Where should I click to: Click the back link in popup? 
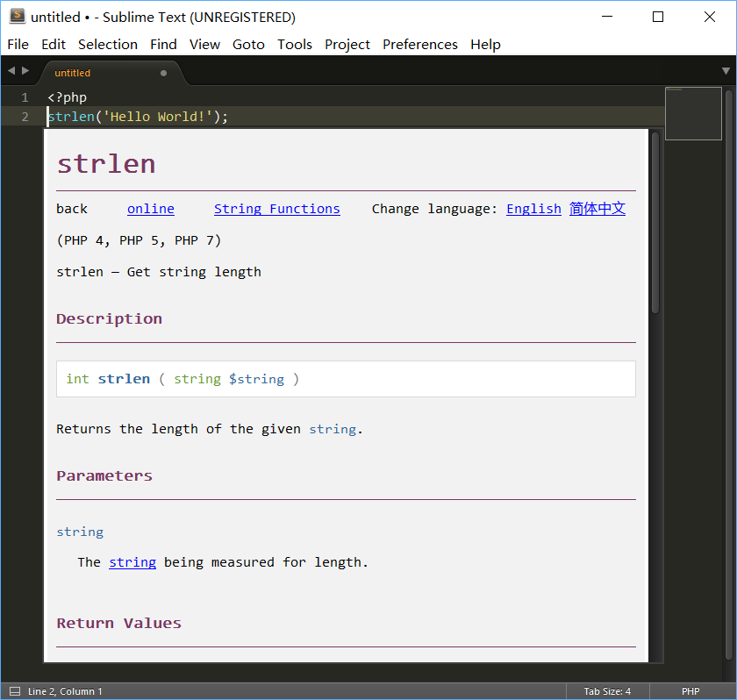[x=72, y=209]
